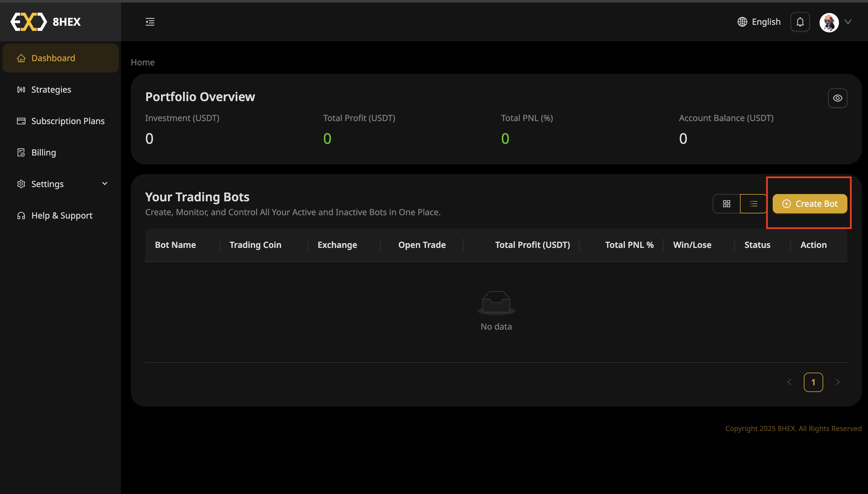Expand the Settings menu chevron

click(104, 183)
